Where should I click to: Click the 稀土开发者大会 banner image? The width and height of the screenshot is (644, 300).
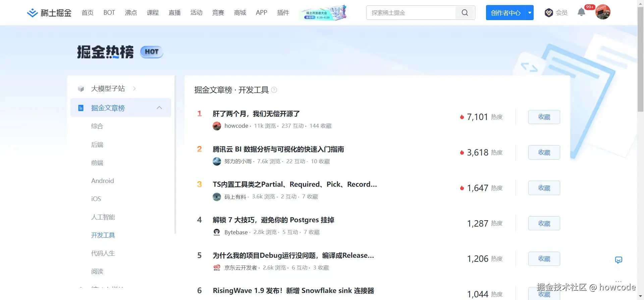[x=323, y=13]
